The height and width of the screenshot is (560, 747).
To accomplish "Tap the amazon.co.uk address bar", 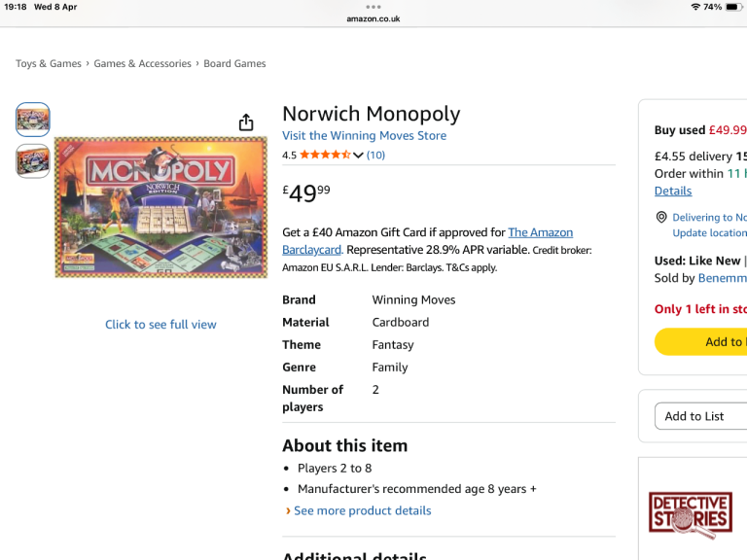I will click(373, 18).
